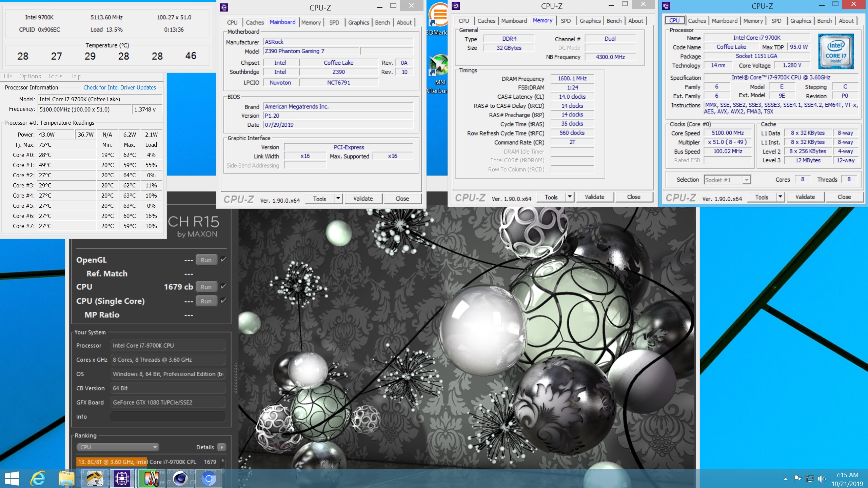Click the Info input field in Cinebench
The height and width of the screenshot is (488, 868).
click(x=168, y=416)
